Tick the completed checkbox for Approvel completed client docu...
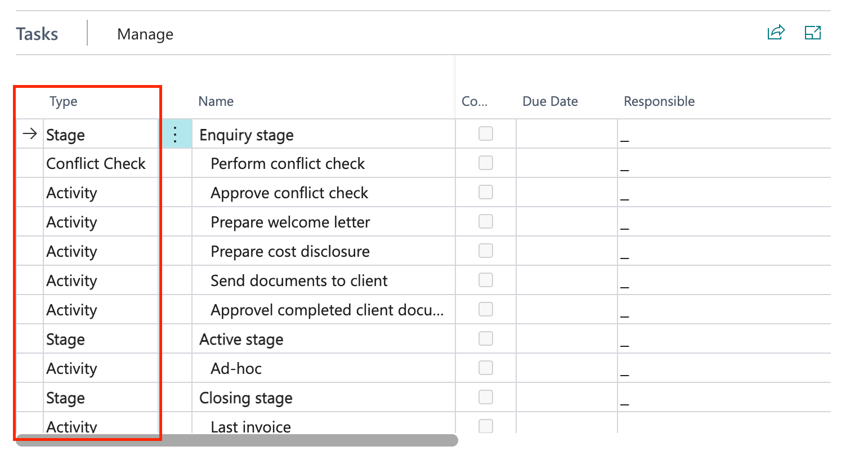Image resolution: width=868 pixels, height=455 pixels. tap(486, 309)
